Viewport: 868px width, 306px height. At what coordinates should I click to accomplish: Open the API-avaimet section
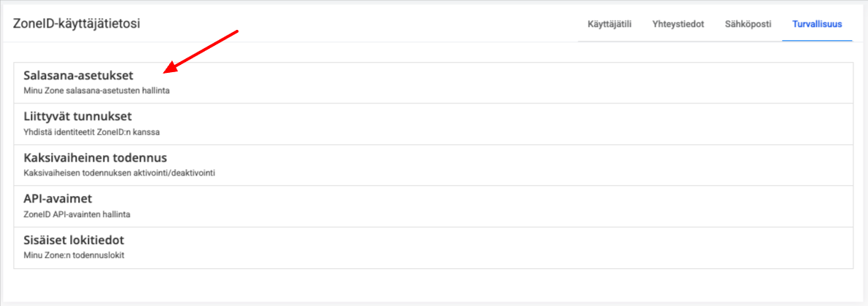[58, 199]
